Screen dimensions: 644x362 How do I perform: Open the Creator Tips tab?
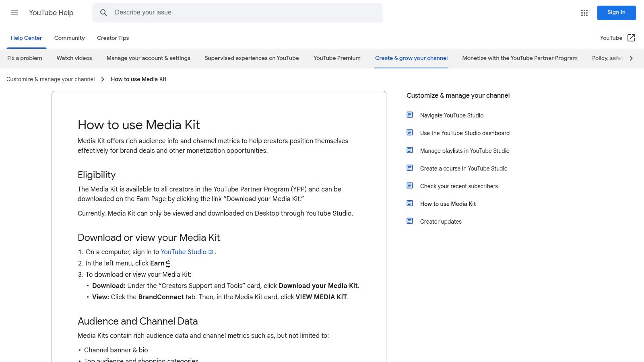point(113,38)
